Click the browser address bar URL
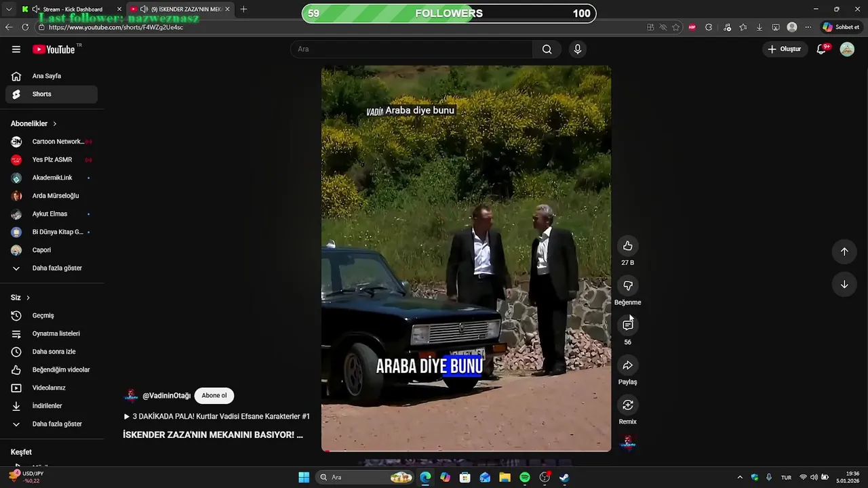This screenshot has width=868, height=488. (116, 27)
